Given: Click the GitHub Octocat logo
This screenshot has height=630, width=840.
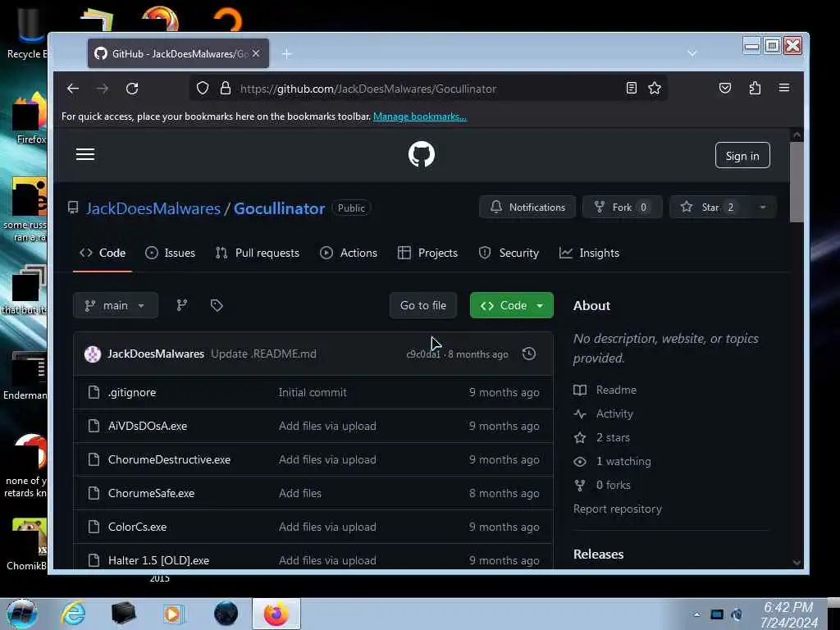Looking at the screenshot, I should [422, 154].
